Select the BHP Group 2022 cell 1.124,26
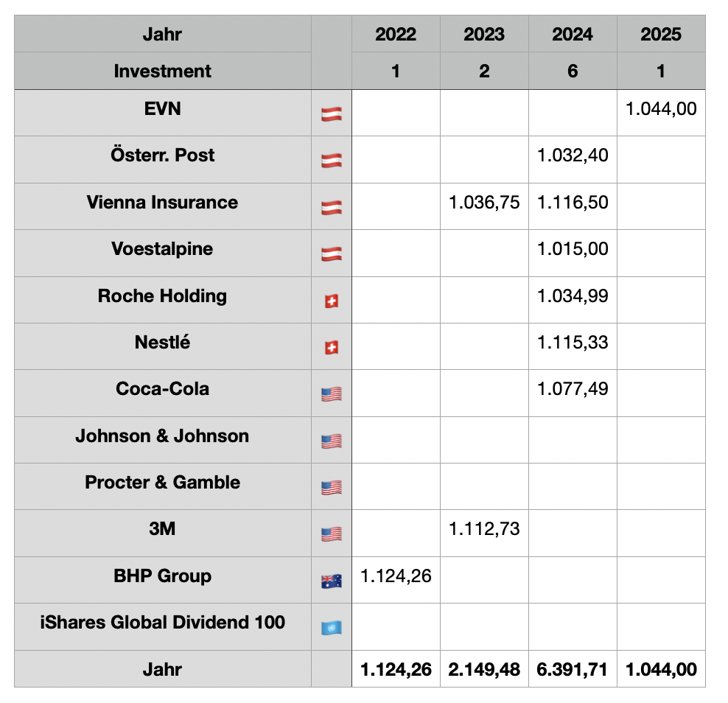 (x=396, y=576)
